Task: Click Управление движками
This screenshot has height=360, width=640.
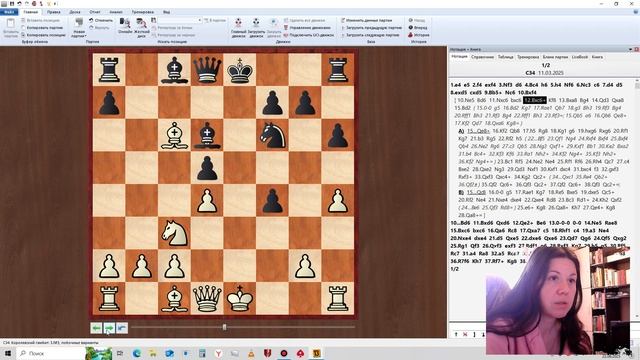Action: point(307,28)
